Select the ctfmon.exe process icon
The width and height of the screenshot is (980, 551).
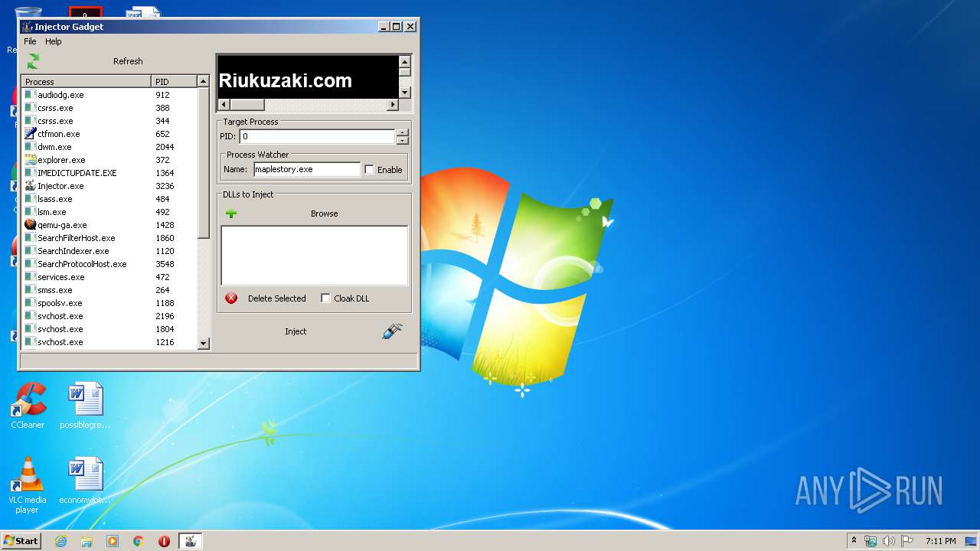(31, 134)
